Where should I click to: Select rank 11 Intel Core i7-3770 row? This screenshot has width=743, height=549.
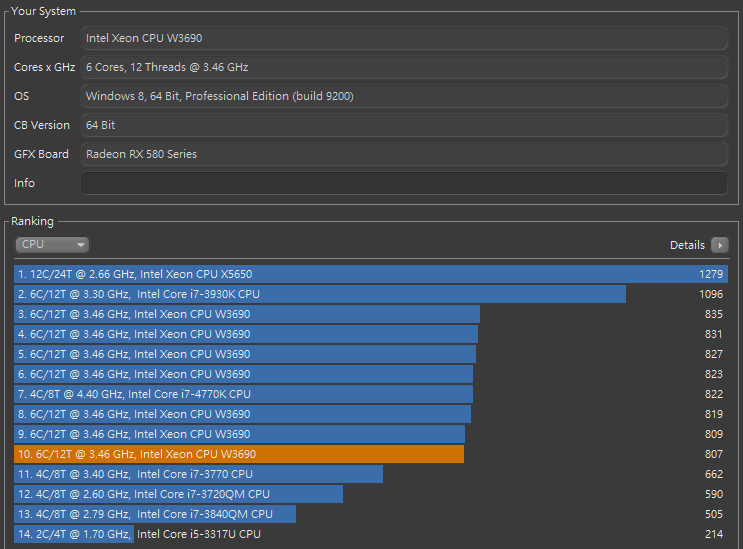point(371,474)
